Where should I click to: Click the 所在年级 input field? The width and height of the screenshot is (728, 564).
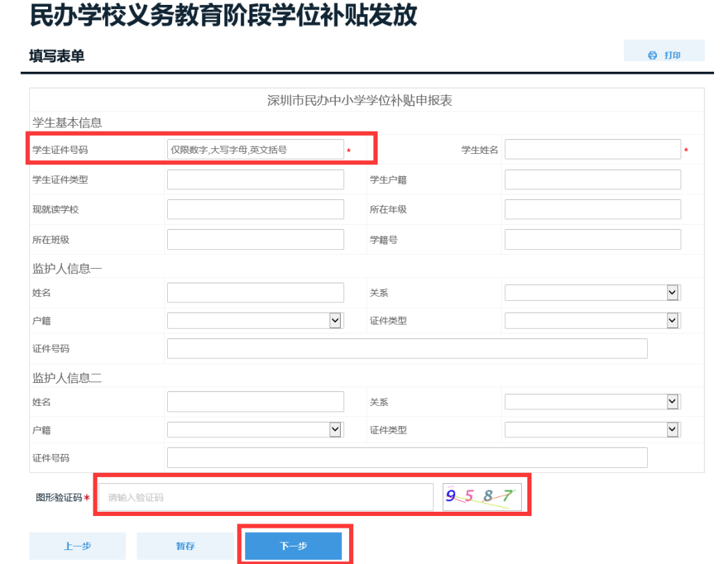click(x=592, y=209)
